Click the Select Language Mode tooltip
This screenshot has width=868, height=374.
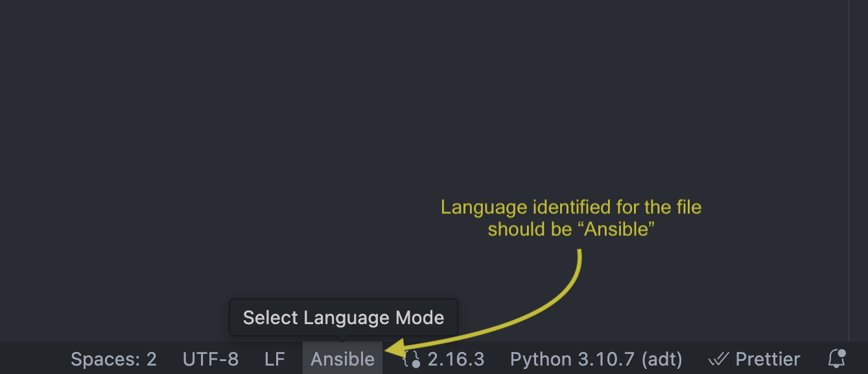[x=344, y=318]
